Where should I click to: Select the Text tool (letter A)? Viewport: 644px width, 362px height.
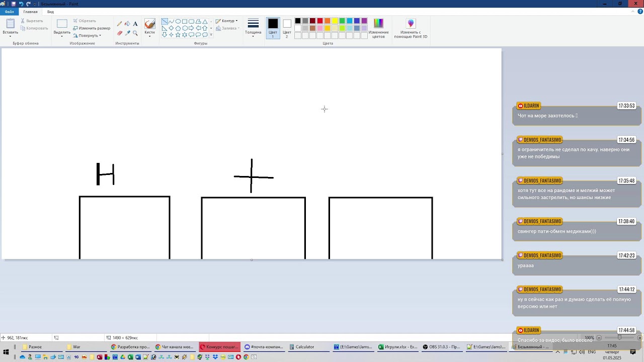135,24
